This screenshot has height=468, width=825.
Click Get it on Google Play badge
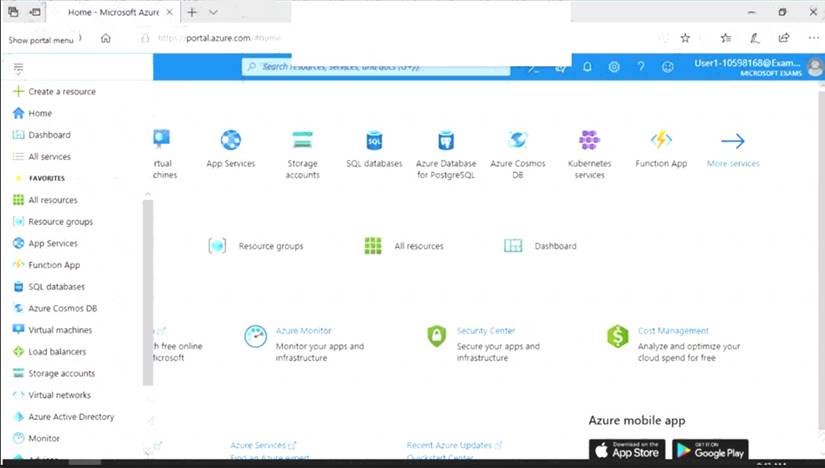(x=710, y=450)
